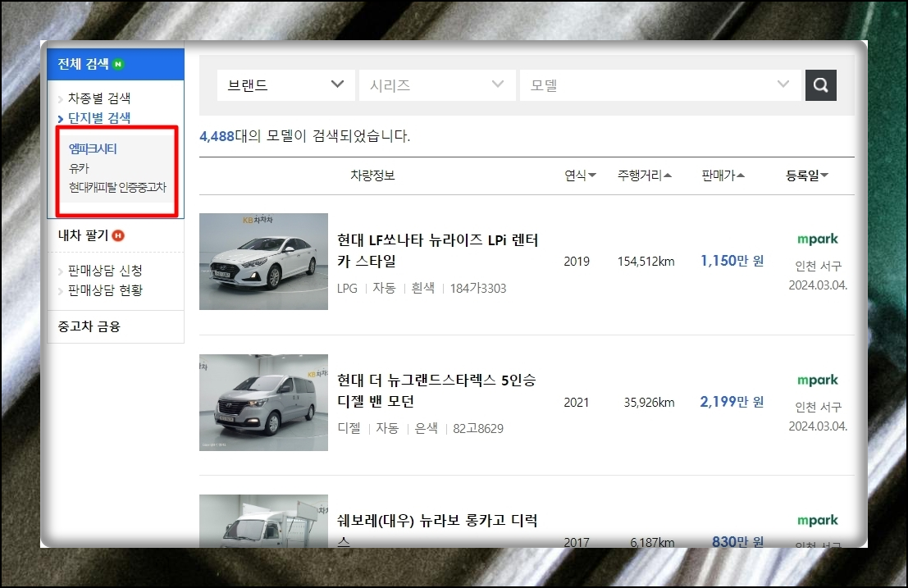This screenshot has width=908, height=588.
Task: Open 단지별 검색 in the sidebar
Action: coord(99,118)
